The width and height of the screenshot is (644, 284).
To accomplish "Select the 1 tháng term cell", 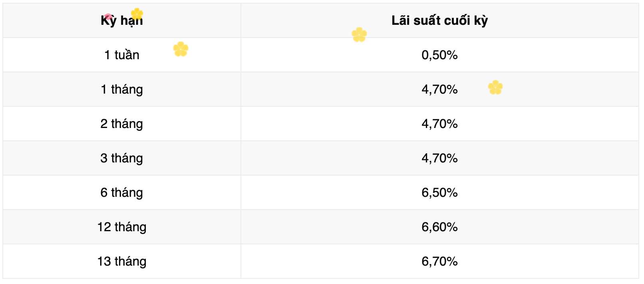I will (121, 89).
